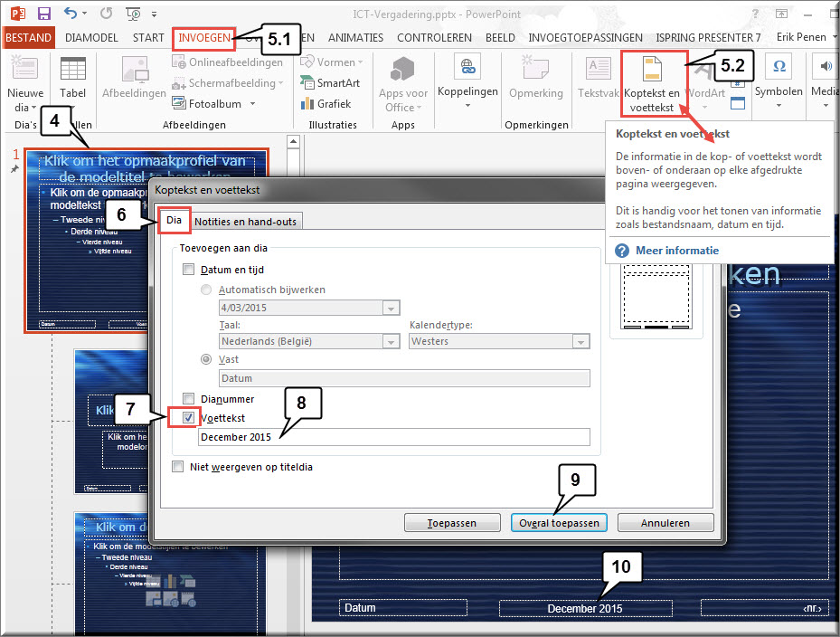Click the Erik Penen account name

[801, 37]
